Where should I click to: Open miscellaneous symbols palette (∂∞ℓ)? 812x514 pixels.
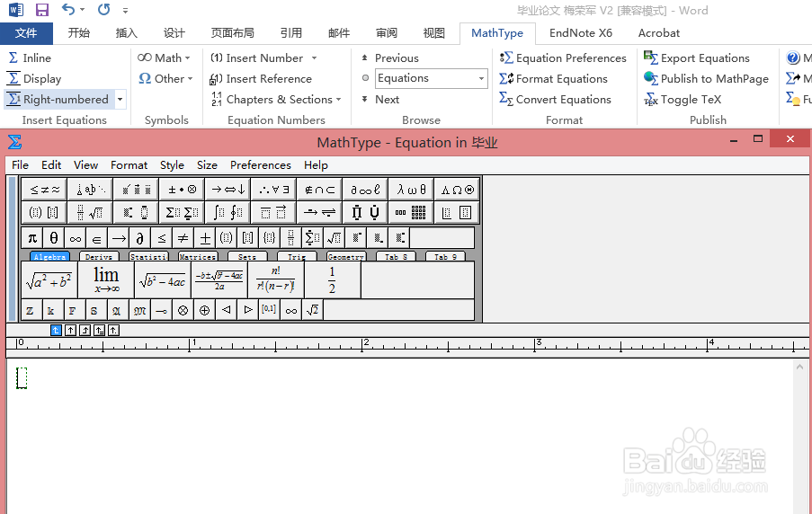(x=365, y=190)
